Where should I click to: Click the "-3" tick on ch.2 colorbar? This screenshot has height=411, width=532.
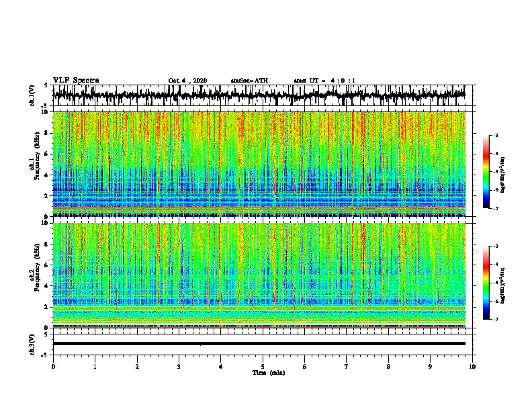click(x=495, y=246)
